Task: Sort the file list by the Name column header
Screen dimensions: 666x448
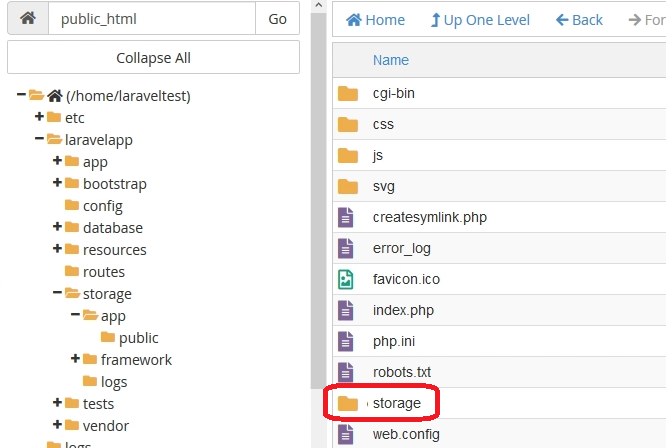Action: (x=391, y=60)
